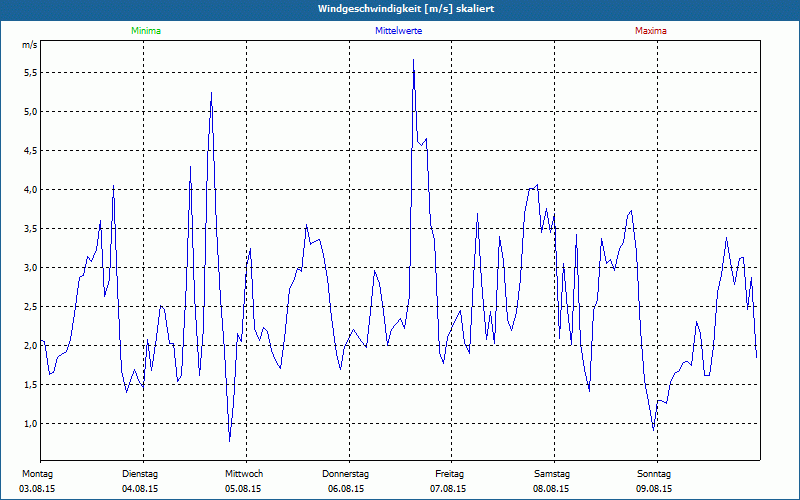Screen dimensions: 800x500
Task: Click the green Minima legend label
Action: point(146,31)
